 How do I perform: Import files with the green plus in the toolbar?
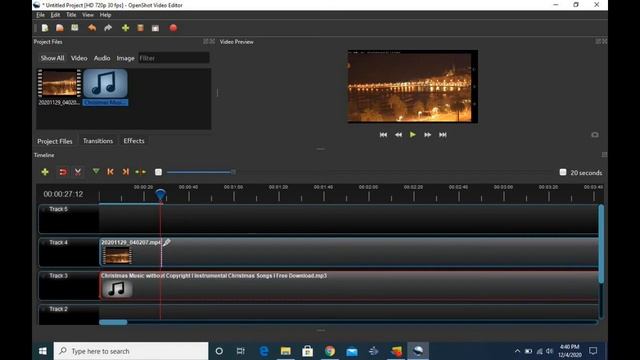pos(125,28)
